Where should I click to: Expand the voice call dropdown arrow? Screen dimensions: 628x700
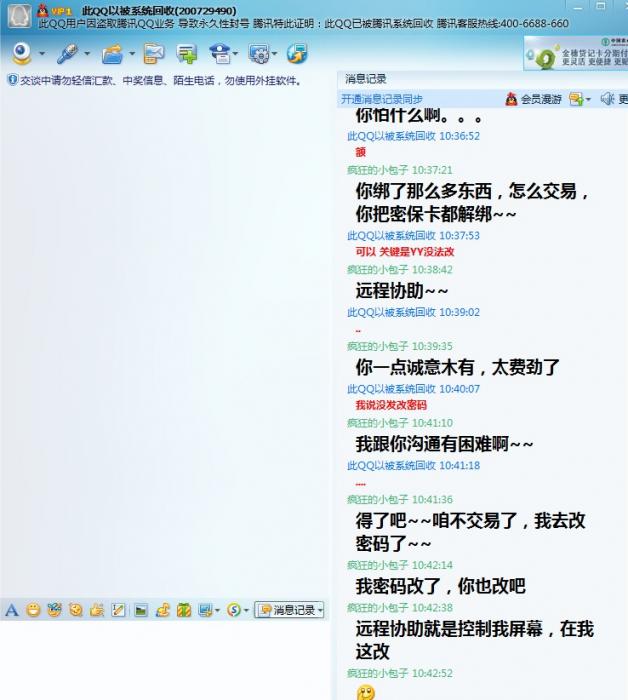tap(87, 54)
